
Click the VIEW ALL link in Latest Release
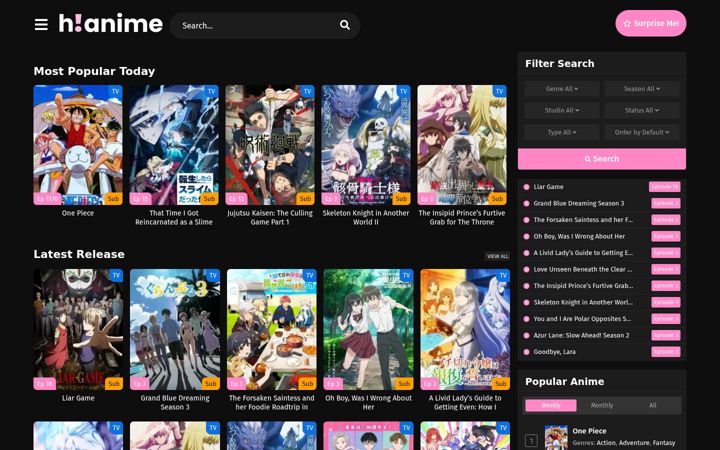click(497, 256)
